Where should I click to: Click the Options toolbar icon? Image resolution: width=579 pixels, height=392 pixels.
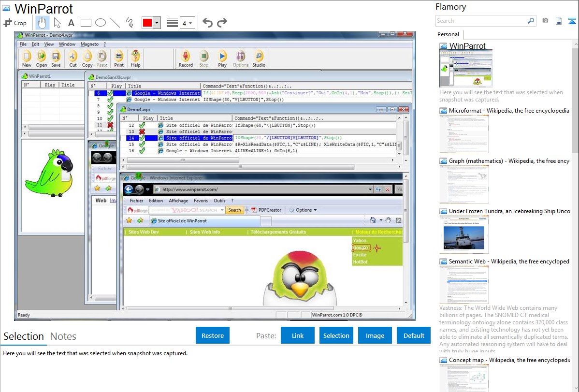[240, 59]
